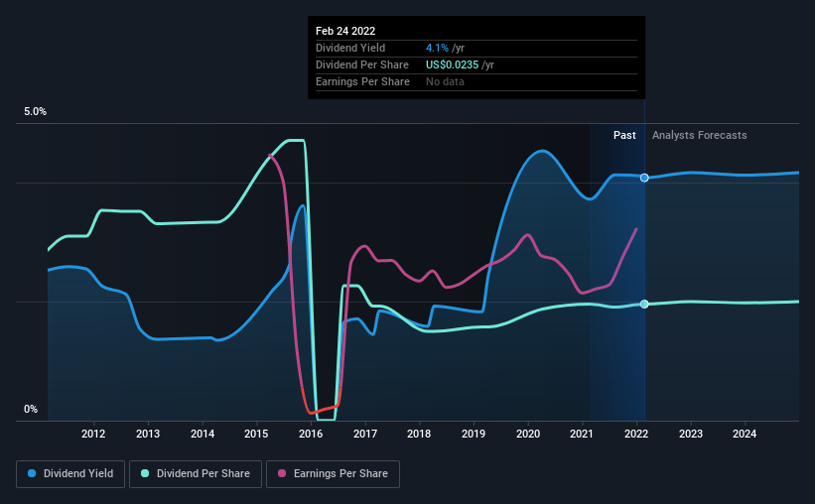The height and width of the screenshot is (504, 815).
Task: Click the 2024 x-axis year label
Action: pos(745,434)
